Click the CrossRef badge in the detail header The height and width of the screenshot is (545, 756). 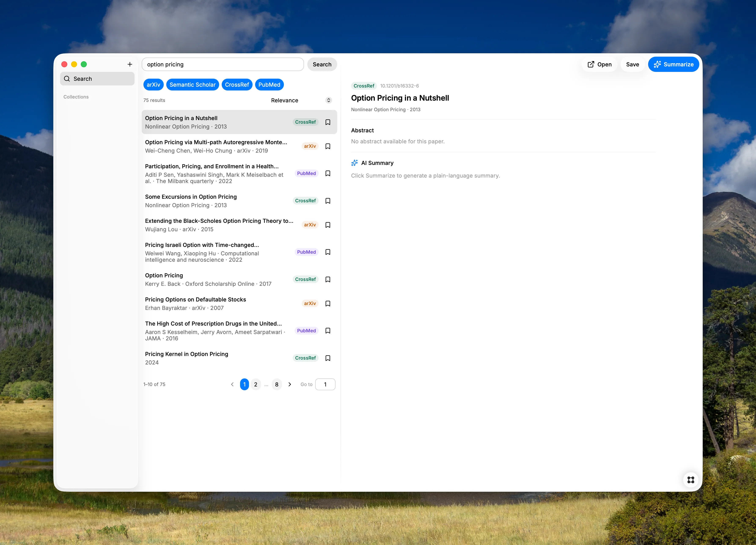pos(364,86)
